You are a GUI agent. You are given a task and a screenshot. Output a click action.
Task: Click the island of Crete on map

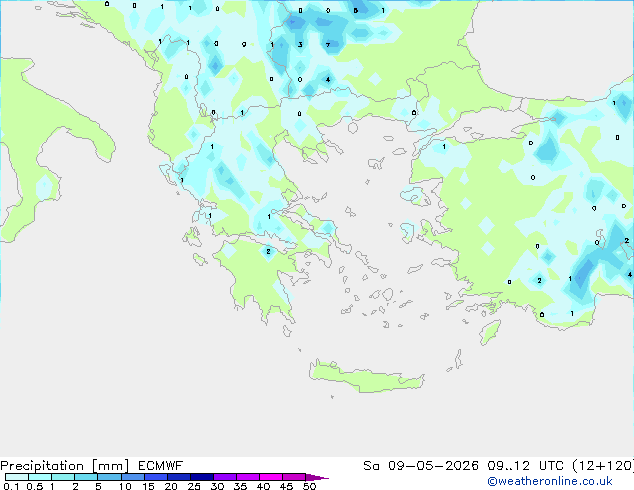[x=366, y=376]
